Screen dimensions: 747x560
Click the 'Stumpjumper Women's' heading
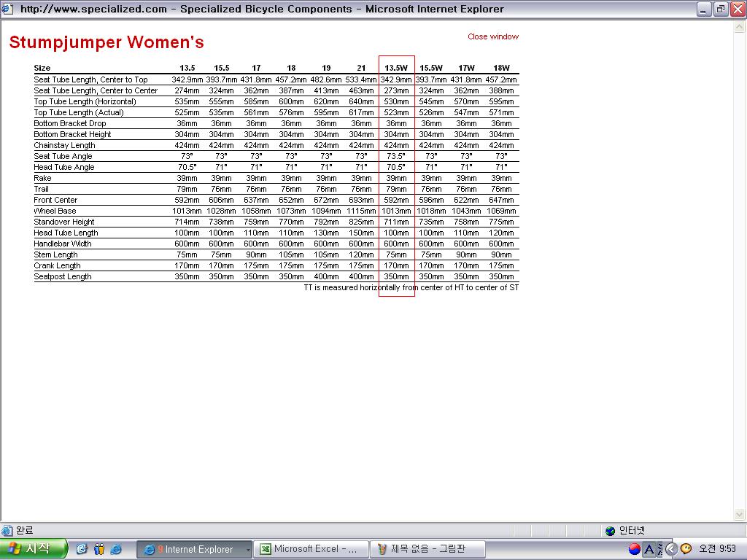pos(107,42)
